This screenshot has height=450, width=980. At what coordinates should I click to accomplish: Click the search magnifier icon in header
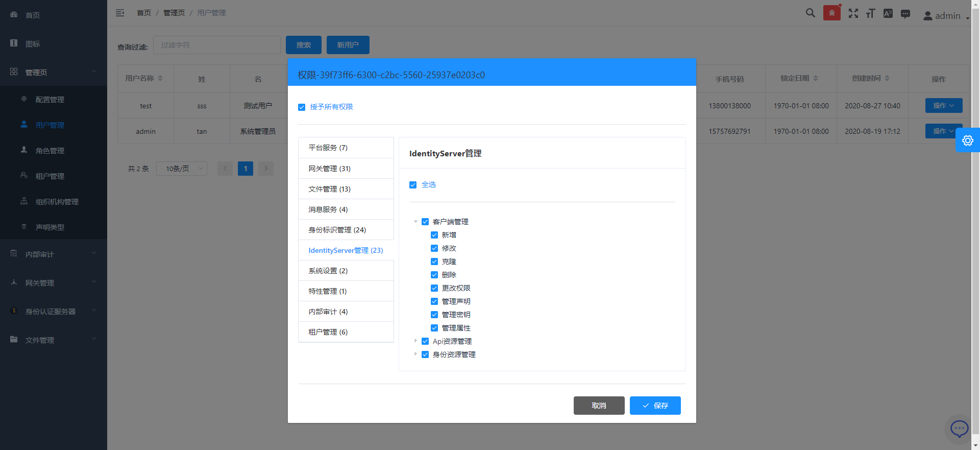click(810, 13)
